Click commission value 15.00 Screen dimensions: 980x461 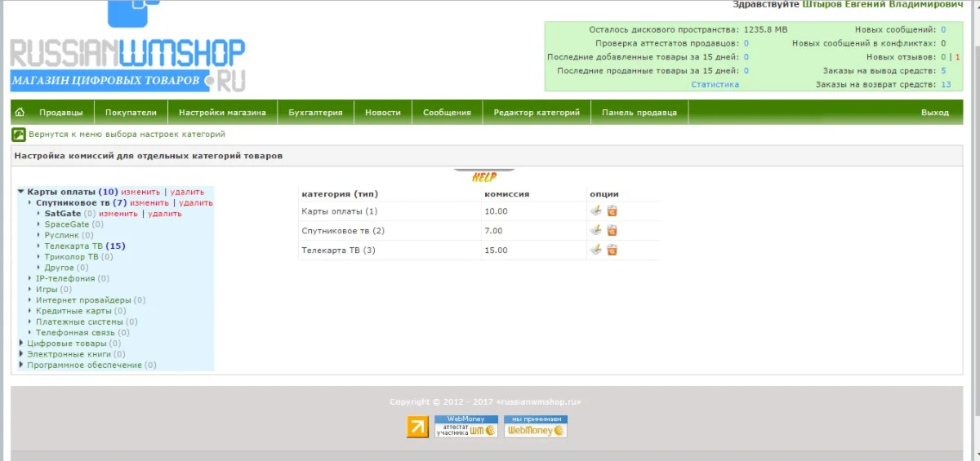[496, 250]
